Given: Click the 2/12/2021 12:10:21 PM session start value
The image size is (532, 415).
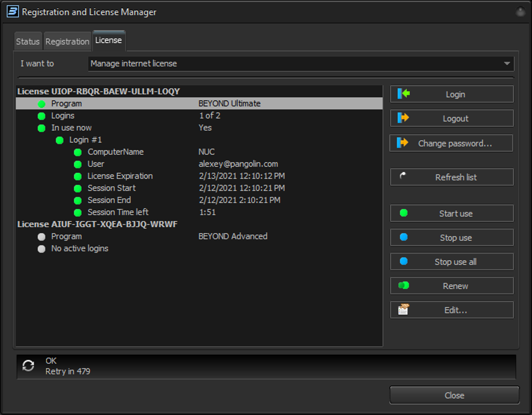Looking at the screenshot, I should pos(242,188).
